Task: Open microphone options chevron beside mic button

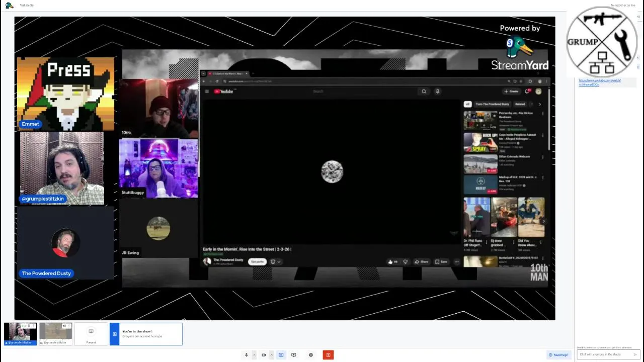Action: [254, 355]
